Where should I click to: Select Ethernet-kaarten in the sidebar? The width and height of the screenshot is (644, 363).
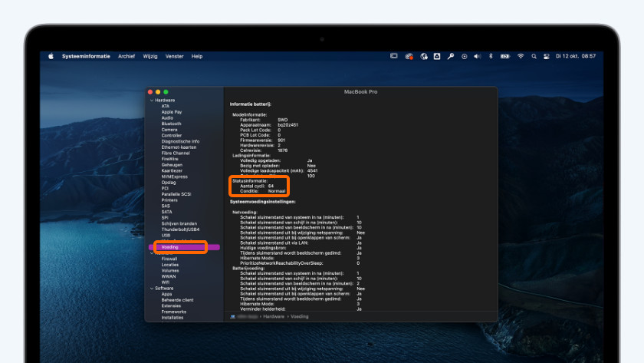click(179, 147)
